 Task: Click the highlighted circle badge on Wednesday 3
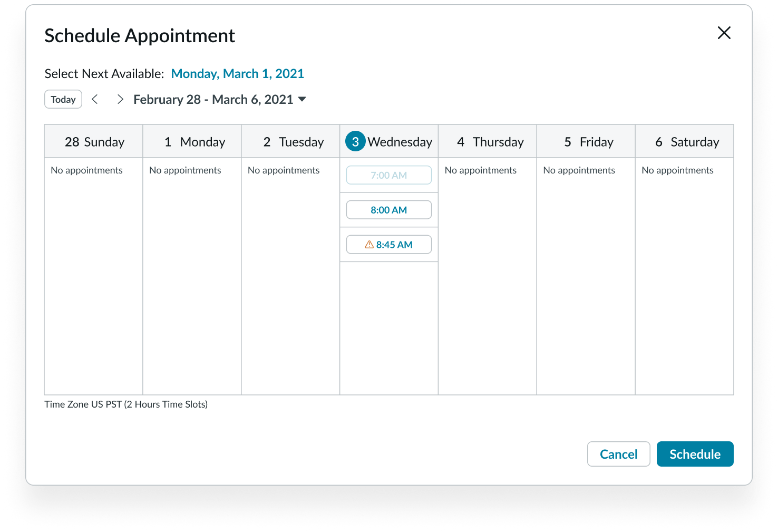click(355, 141)
